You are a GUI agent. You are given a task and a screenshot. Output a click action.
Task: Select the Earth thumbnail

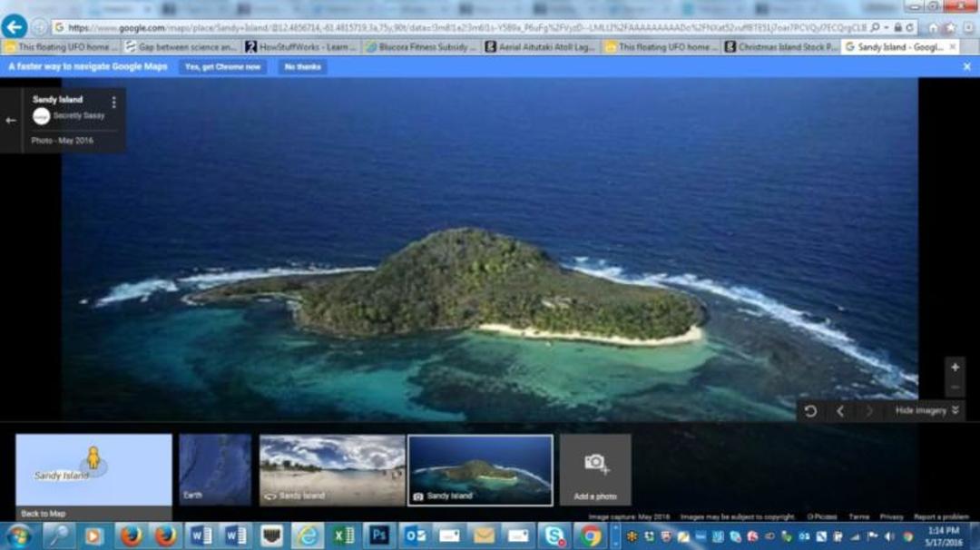[x=215, y=469]
